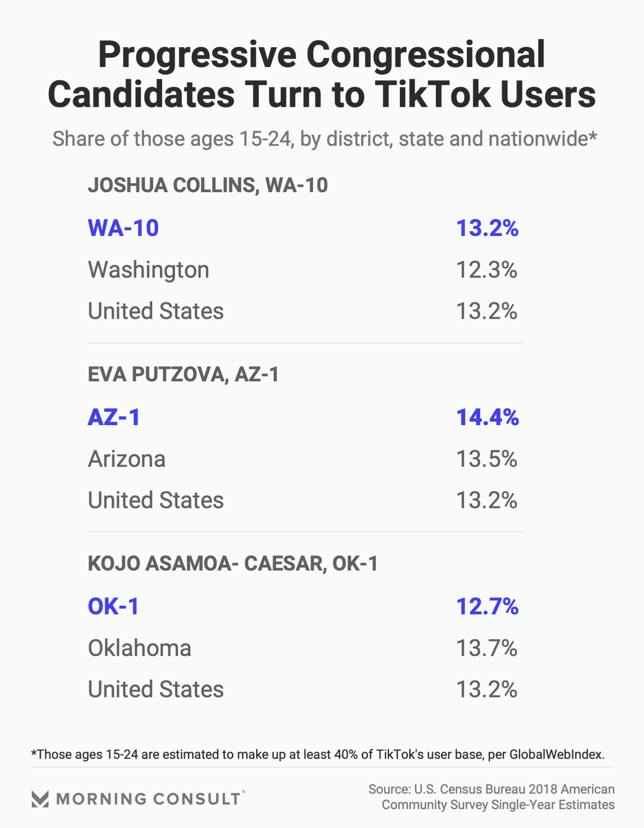Screen dimensions: 644x828
Task: Select the blue "WA-10" district label
Action: click(x=124, y=228)
